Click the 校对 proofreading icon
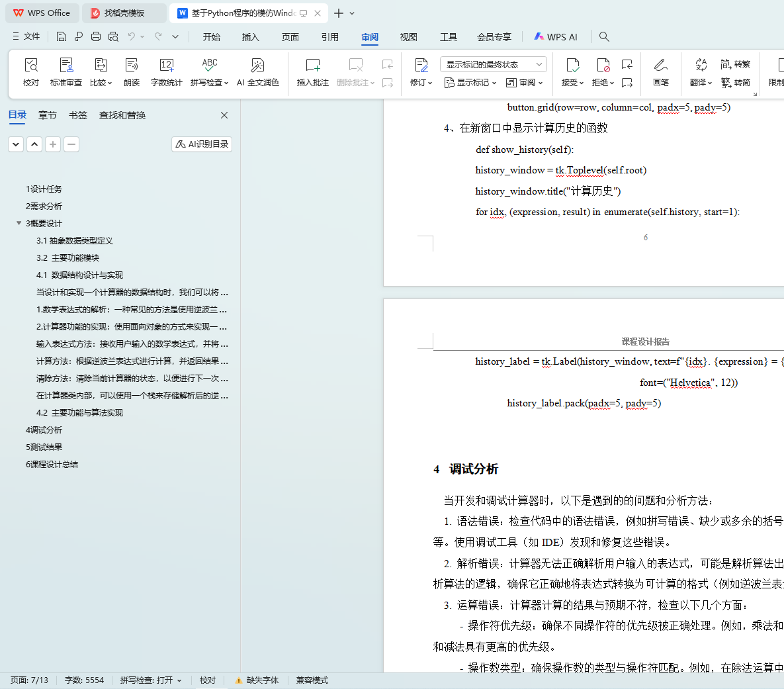 (31, 66)
